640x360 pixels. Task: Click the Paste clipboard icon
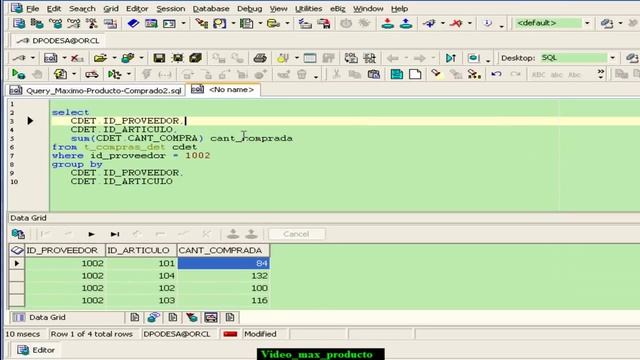click(x=373, y=74)
